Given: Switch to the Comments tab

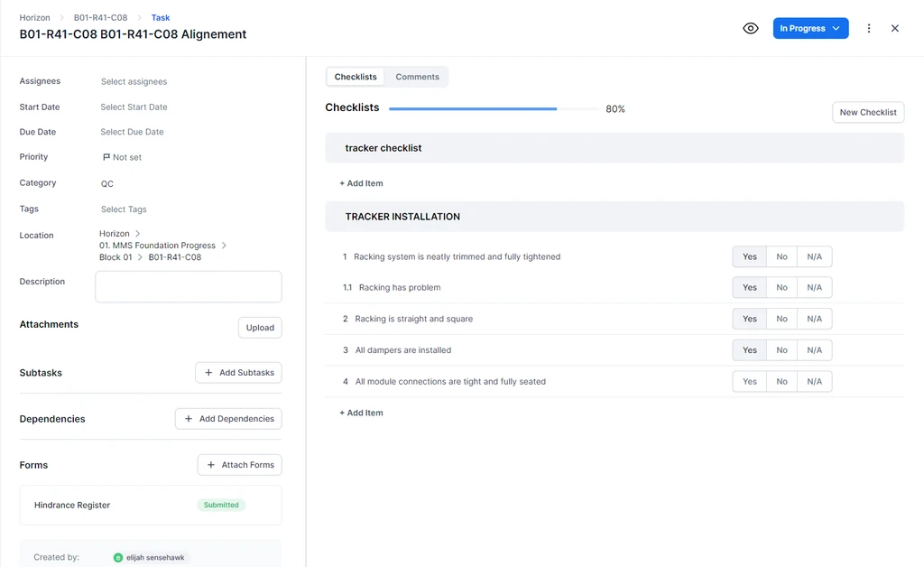Looking at the screenshot, I should [417, 77].
